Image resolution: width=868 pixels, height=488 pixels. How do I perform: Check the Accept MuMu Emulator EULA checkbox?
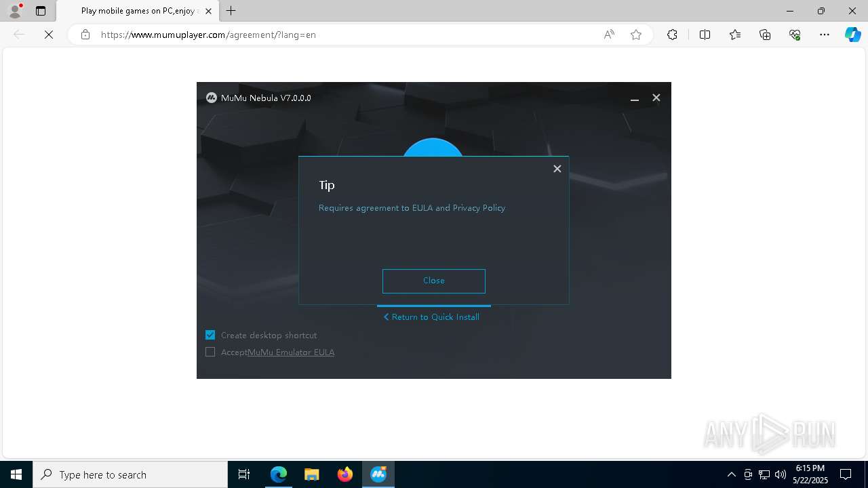[210, 352]
